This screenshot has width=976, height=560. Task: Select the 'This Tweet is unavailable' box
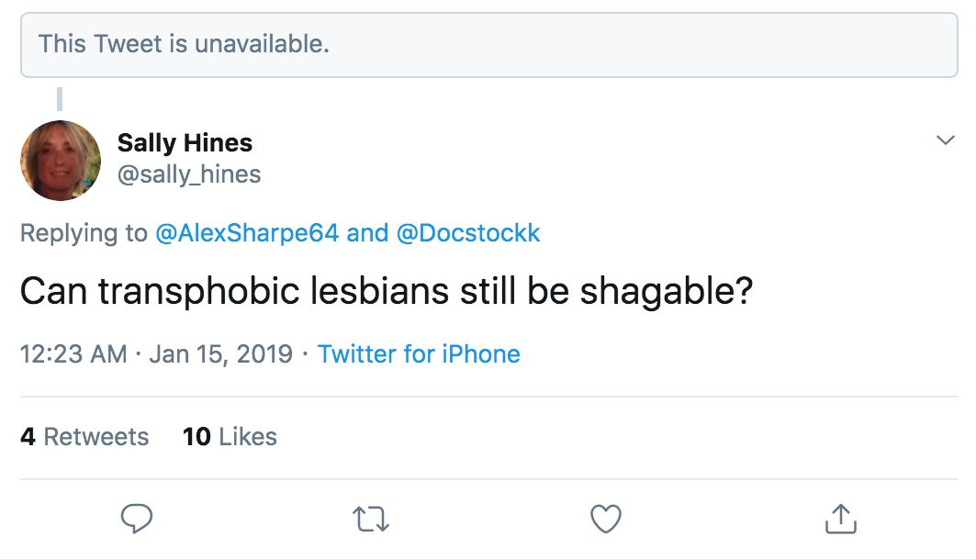(x=489, y=45)
